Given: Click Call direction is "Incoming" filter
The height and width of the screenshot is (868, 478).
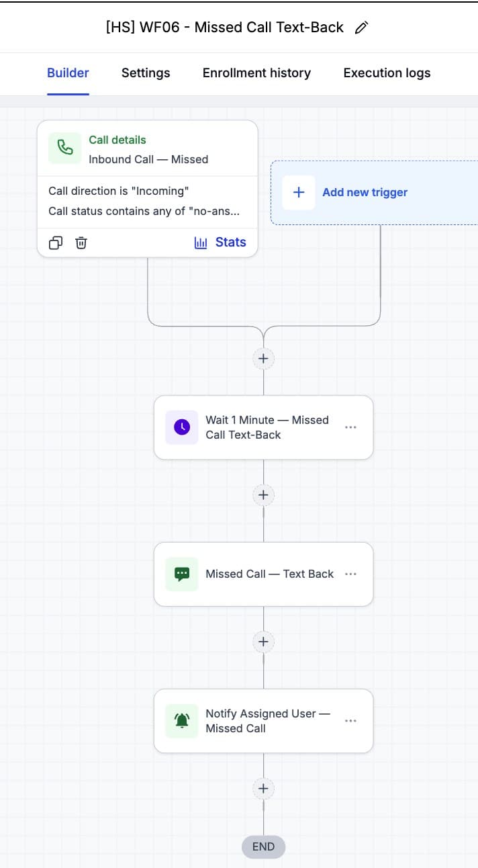Looking at the screenshot, I should click(x=119, y=191).
